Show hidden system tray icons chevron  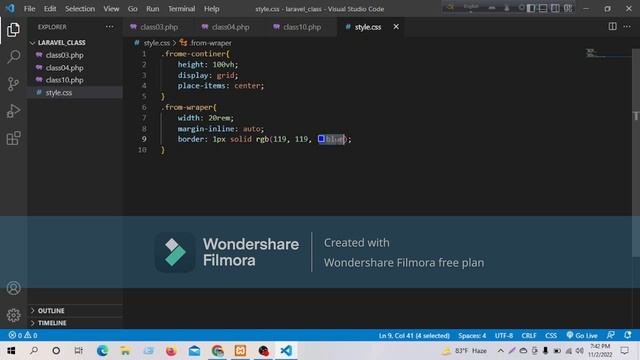point(500,351)
